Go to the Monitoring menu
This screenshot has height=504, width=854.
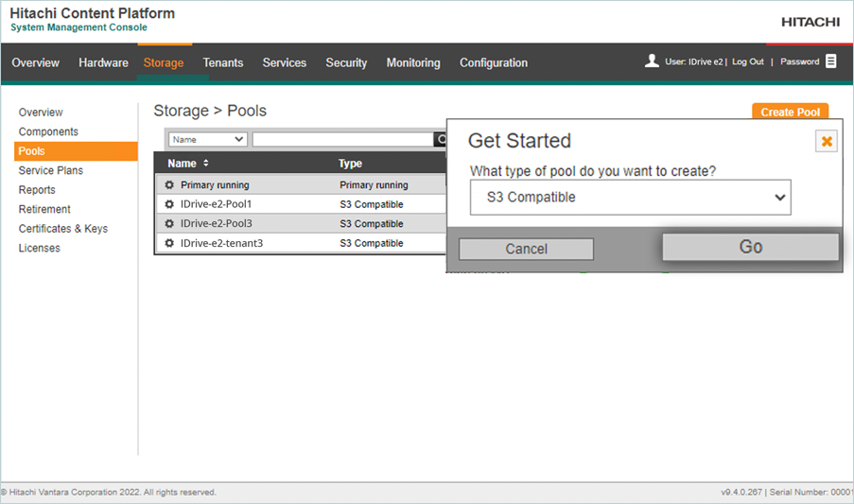pyautogui.click(x=413, y=62)
